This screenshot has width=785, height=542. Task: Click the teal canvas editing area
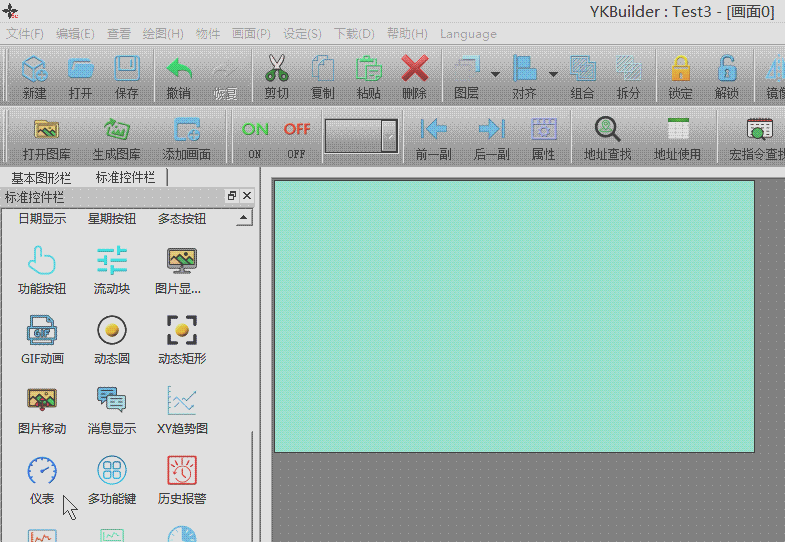(x=514, y=316)
